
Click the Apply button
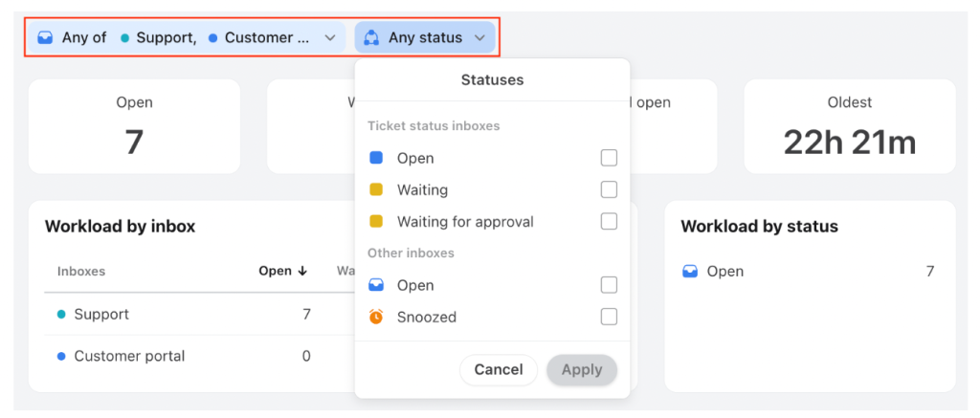(581, 369)
